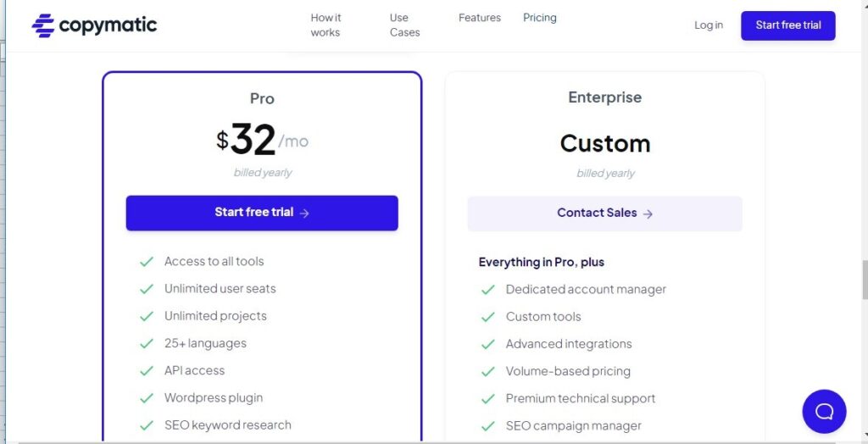The width and height of the screenshot is (868, 444).
Task: Open the Use Cases menu
Action: click(x=404, y=25)
